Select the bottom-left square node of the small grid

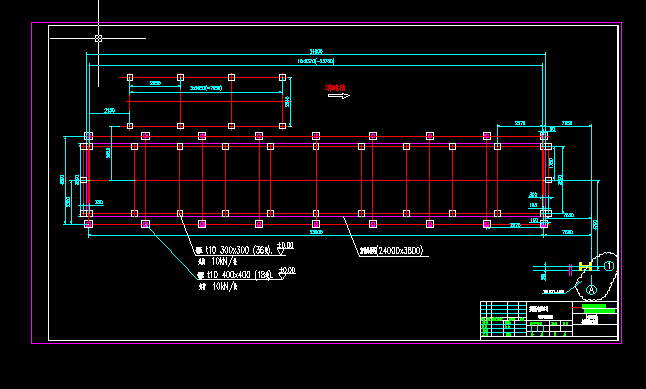point(130,126)
